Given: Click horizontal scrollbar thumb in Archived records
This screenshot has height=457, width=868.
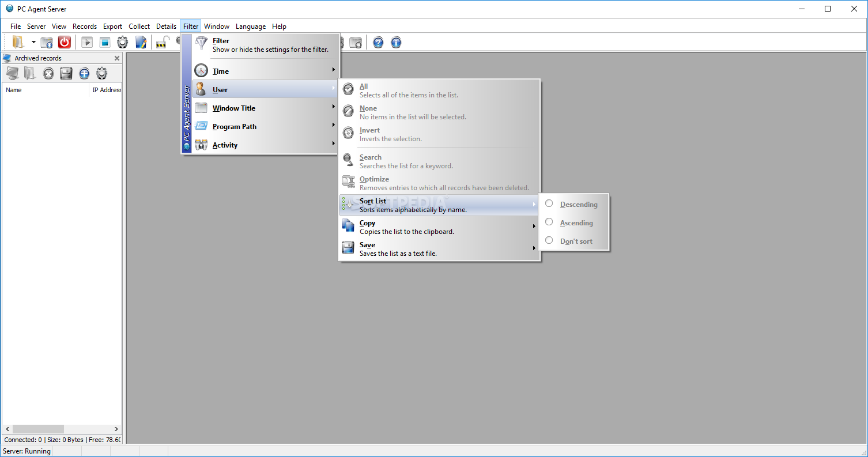Looking at the screenshot, I should pyautogui.click(x=38, y=429).
